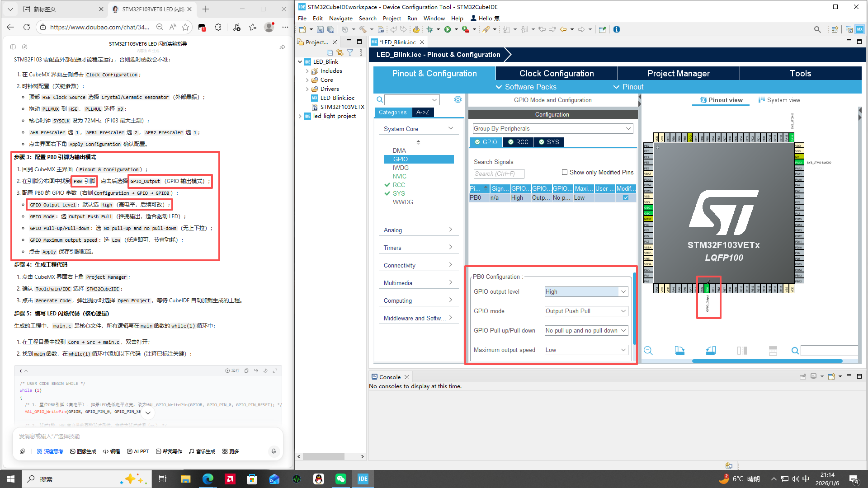Run the project with the green play icon

click(x=448, y=30)
